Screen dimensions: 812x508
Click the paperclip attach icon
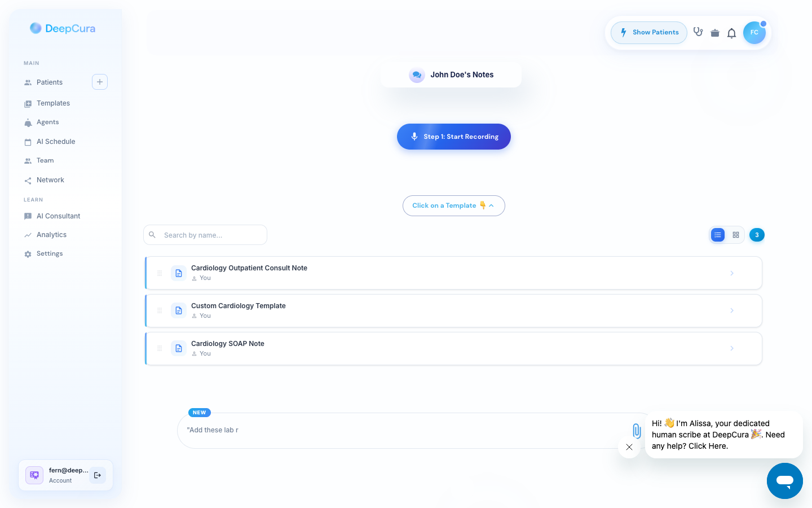coord(637,431)
